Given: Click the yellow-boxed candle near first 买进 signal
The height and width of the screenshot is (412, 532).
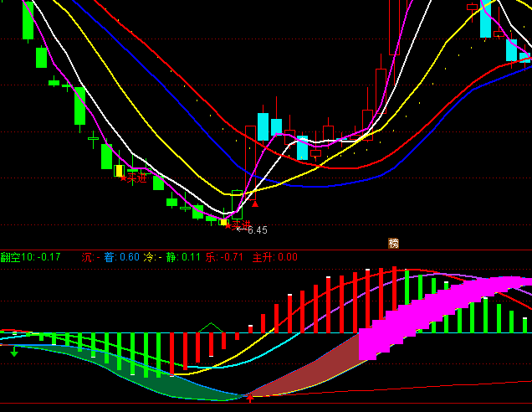Looking at the screenshot, I should tap(119, 171).
